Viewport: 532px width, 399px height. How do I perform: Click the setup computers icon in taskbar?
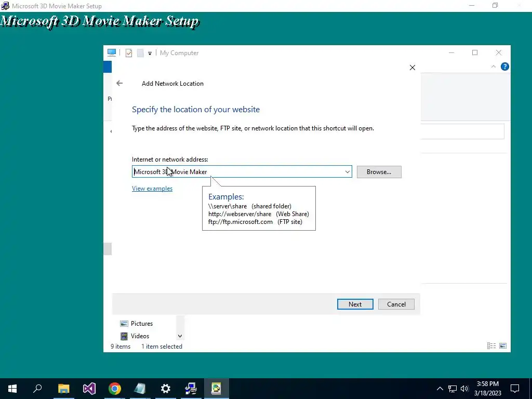(191, 389)
